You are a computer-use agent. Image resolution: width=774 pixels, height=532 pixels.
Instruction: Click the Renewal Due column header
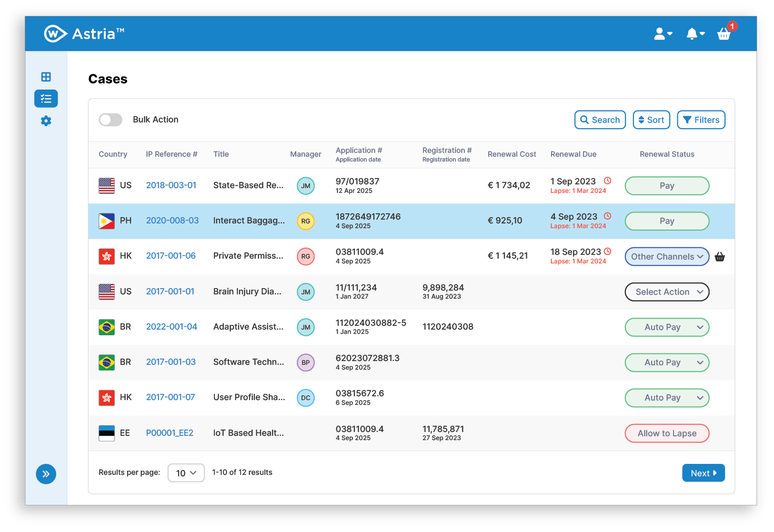573,154
